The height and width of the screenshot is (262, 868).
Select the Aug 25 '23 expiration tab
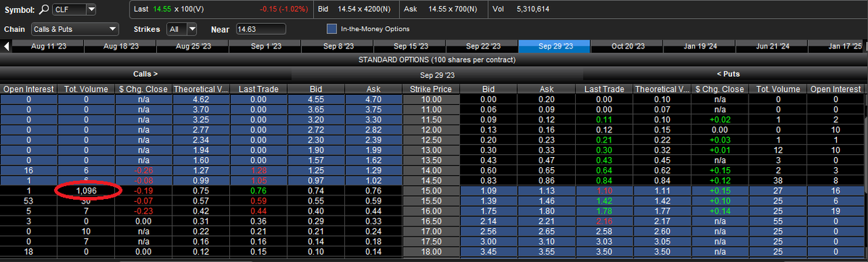click(x=193, y=46)
